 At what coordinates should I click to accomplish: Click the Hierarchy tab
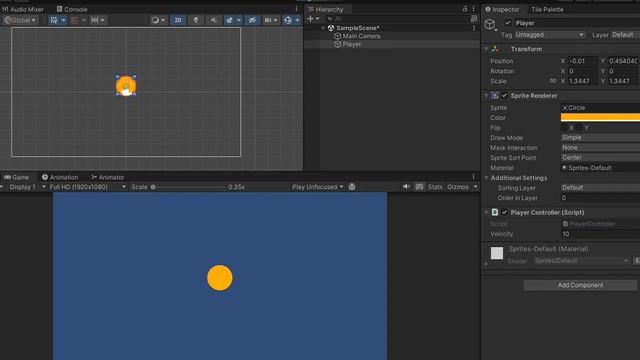click(x=326, y=9)
